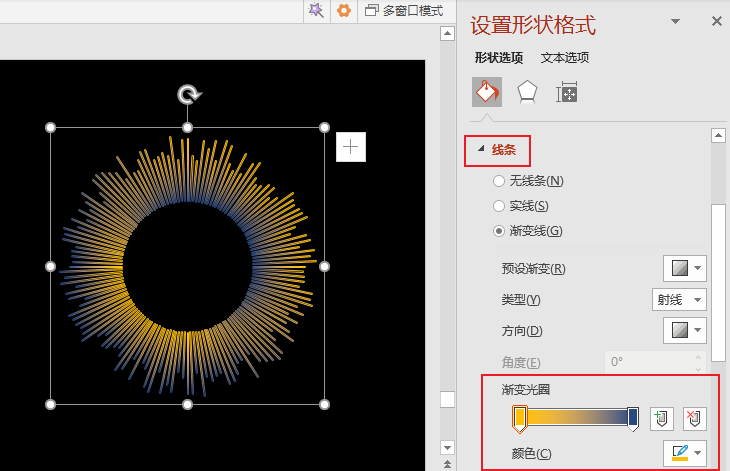Click the slide editor scrollbar thumb
The height and width of the screenshot is (471, 730).
[447, 399]
